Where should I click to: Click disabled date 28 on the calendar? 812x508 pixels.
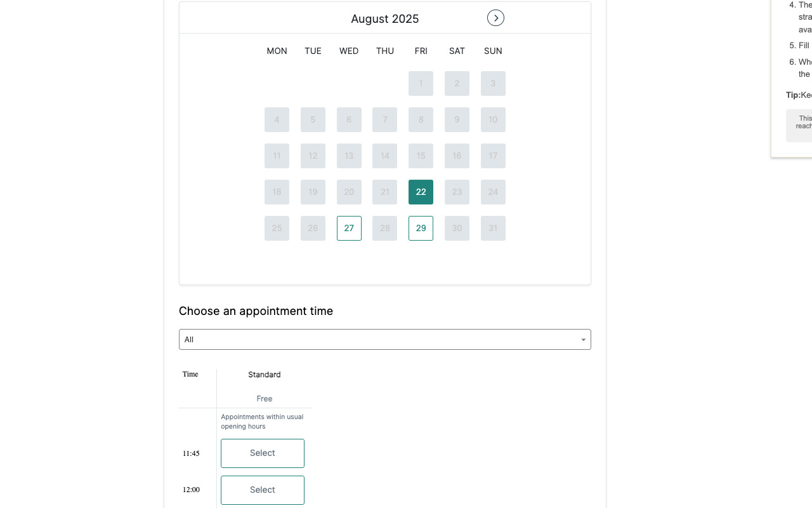click(x=385, y=228)
